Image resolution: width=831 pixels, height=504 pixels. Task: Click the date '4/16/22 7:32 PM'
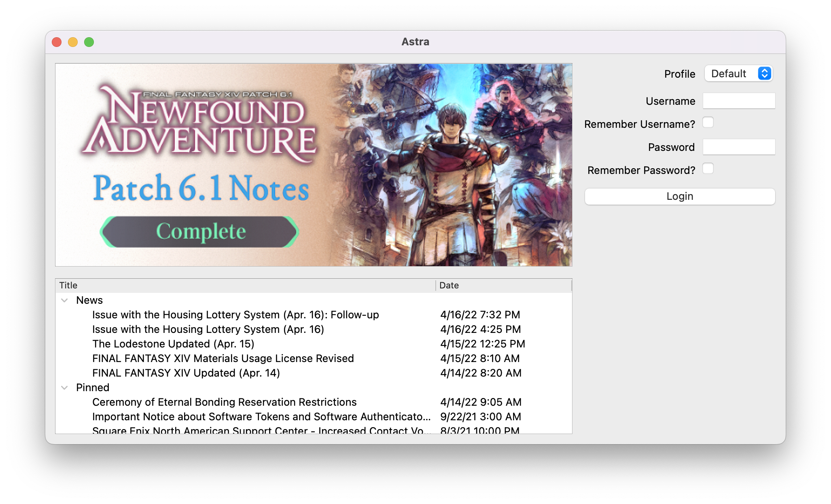[x=480, y=315]
